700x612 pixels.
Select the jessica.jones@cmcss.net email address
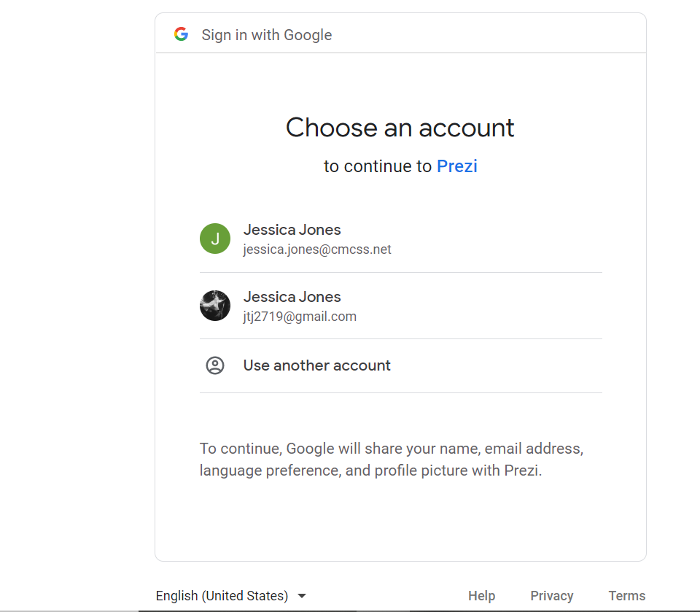coord(317,249)
